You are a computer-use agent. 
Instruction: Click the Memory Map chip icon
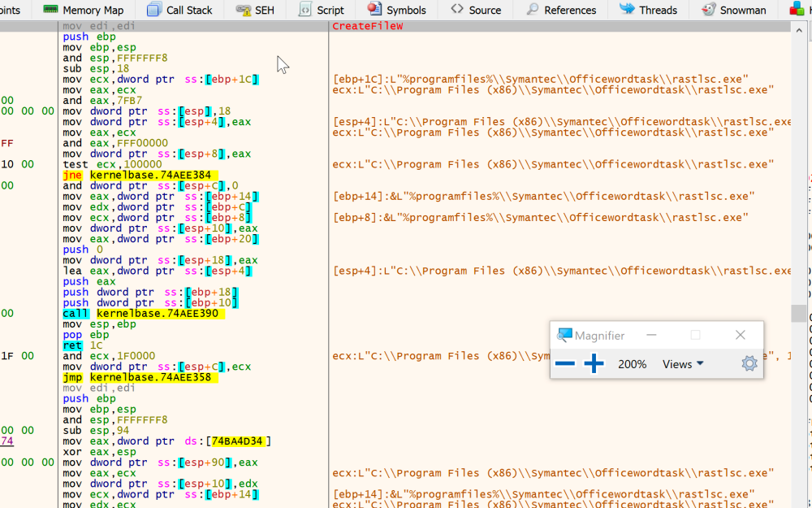pyautogui.click(x=50, y=10)
